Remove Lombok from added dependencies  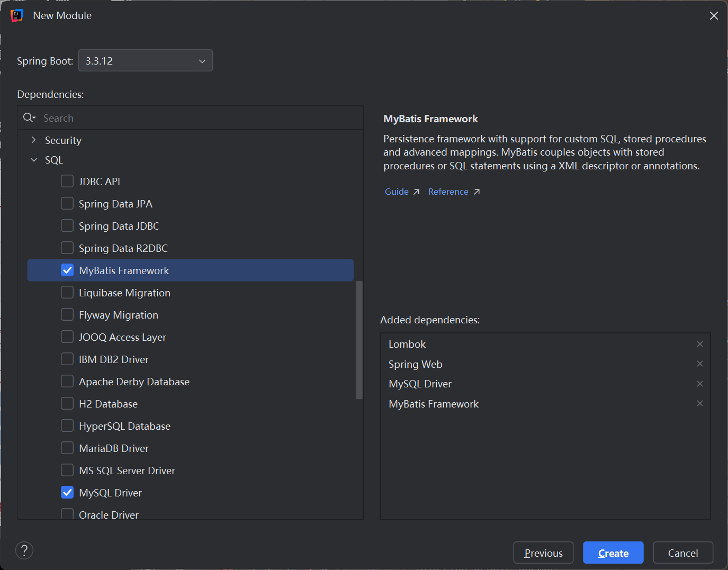699,344
